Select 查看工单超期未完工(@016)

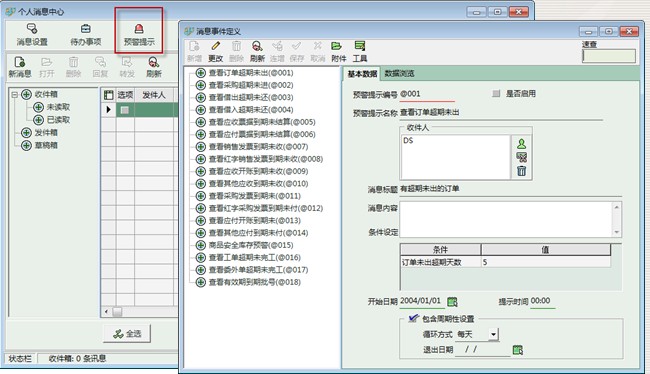(255, 257)
